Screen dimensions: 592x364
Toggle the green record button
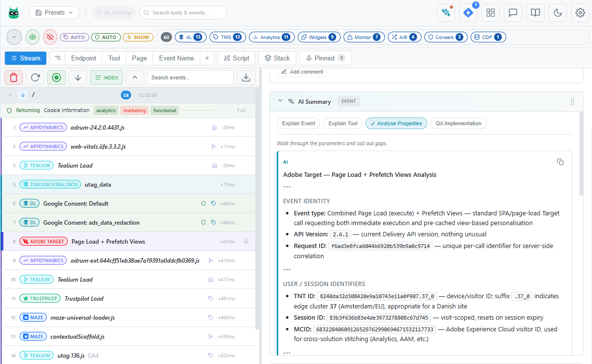(57, 77)
